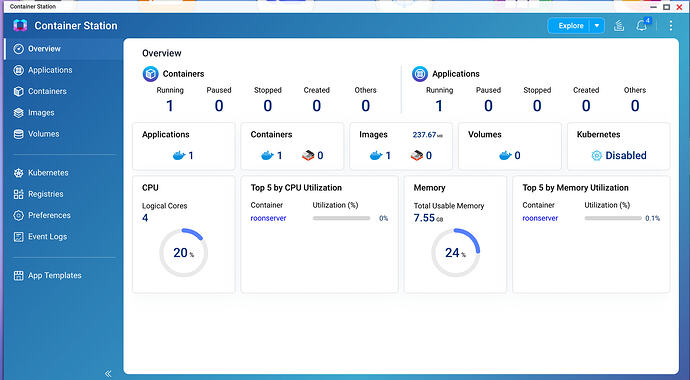Image resolution: width=690 pixels, height=380 pixels.
Task: Click roonserver CPU utilization progress bar
Action: (x=341, y=218)
